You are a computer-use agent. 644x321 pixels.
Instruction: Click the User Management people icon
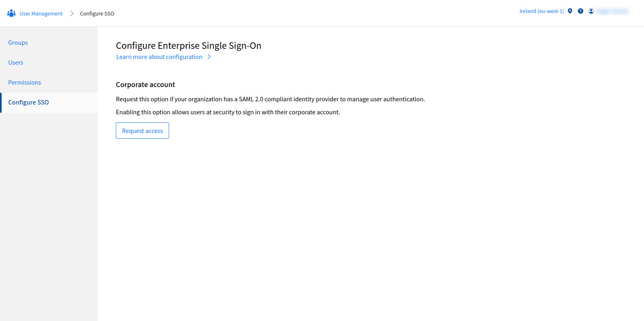pos(11,13)
